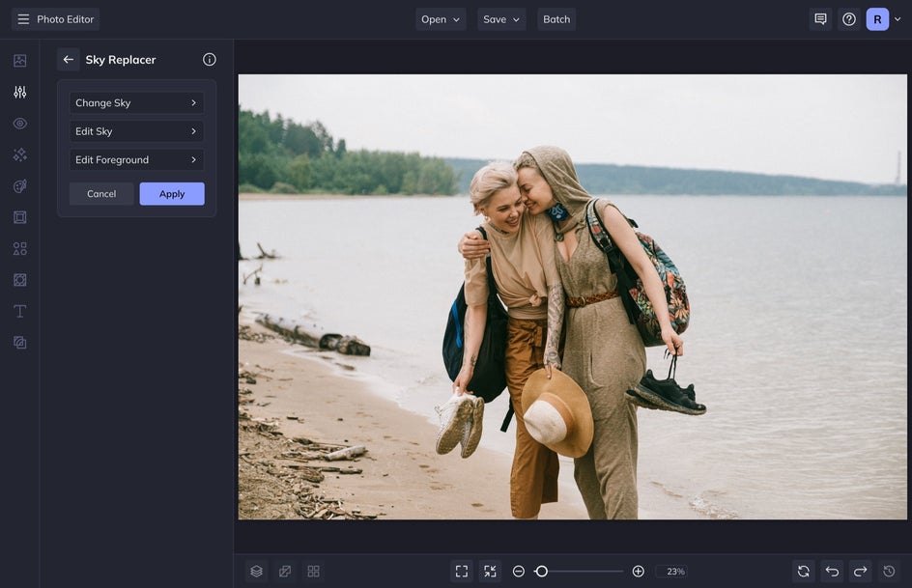Screen dimensions: 912x588
Task: Click the zoom out minus icon
Action: pyautogui.click(x=519, y=572)
